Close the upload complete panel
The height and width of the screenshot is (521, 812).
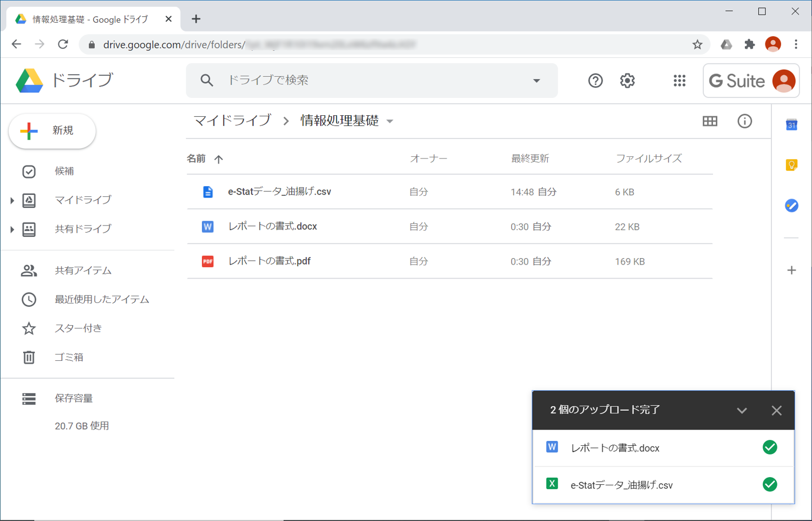776,411
